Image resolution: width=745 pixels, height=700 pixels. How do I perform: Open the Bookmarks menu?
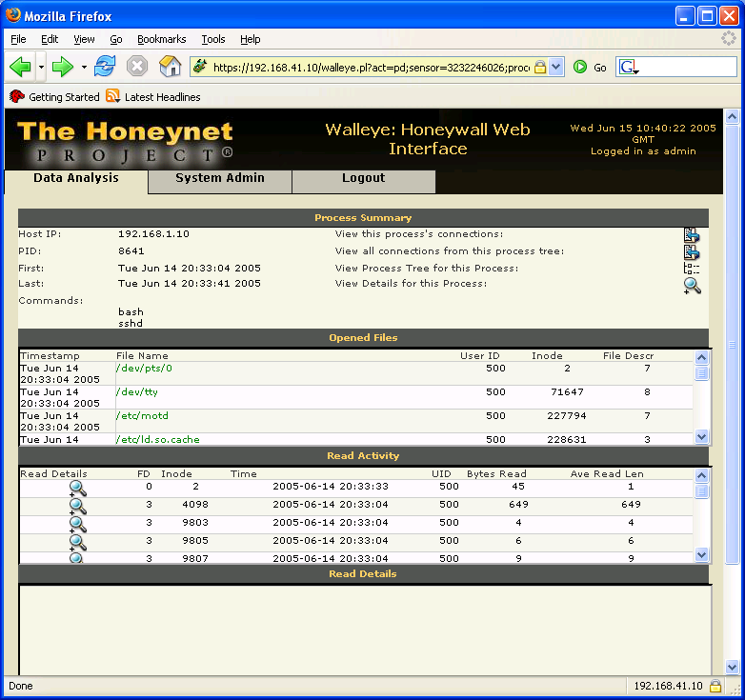pyautogui.click(x=162, y=39)
